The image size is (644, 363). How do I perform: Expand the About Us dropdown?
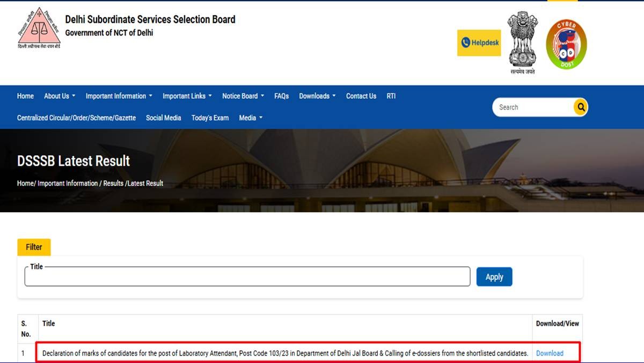pyautogui.click(x=60, y=96)
